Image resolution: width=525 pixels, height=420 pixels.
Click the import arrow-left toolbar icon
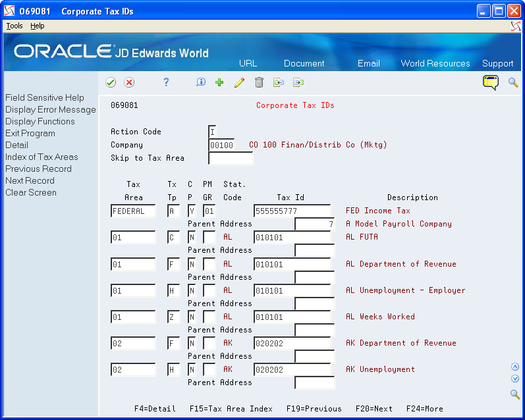click(279, 82)
